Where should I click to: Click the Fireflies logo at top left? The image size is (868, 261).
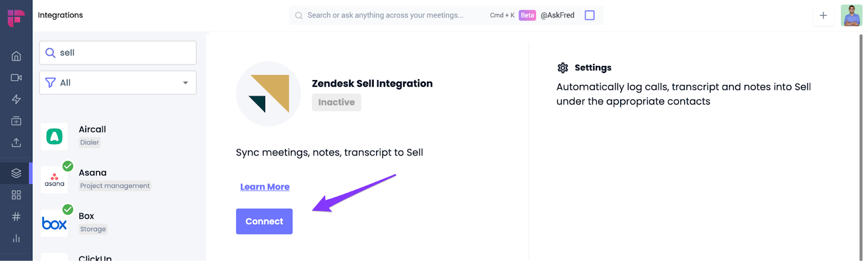pos(16,17)
